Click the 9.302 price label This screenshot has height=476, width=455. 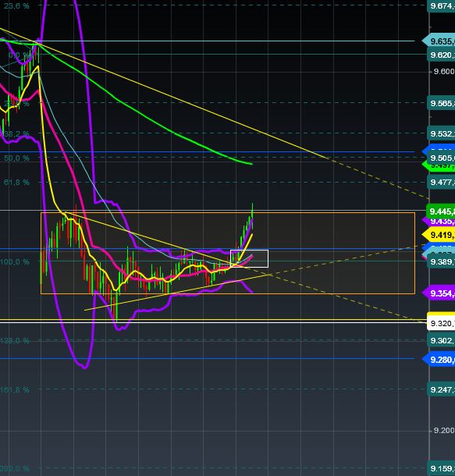point(441,340)
